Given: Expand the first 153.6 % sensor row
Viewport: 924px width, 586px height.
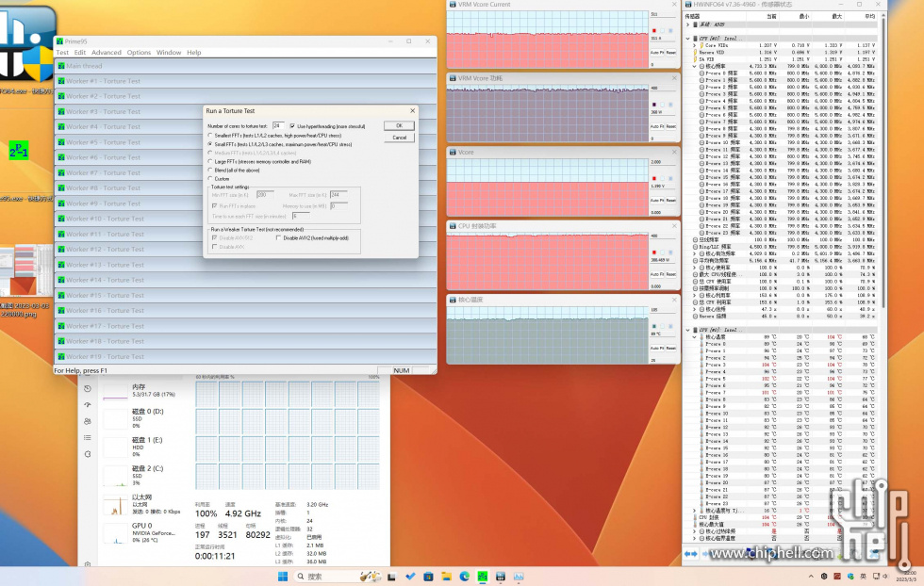Looking at the screenshot, I should click(695, 295).
